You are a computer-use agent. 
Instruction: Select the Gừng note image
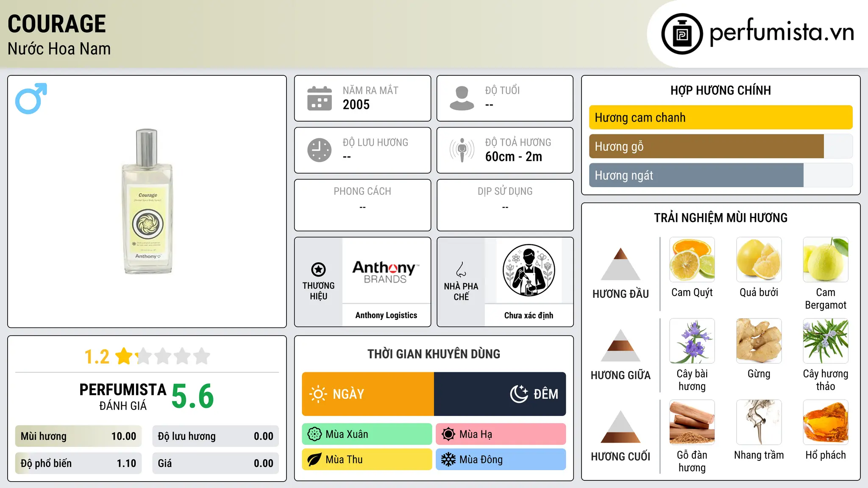coord(759,341)
